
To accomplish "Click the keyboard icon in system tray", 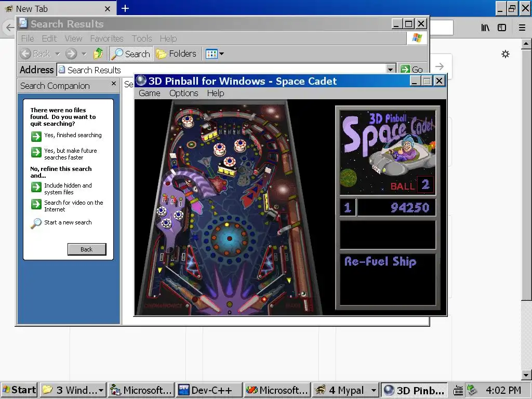I will (x=458, y=391).
